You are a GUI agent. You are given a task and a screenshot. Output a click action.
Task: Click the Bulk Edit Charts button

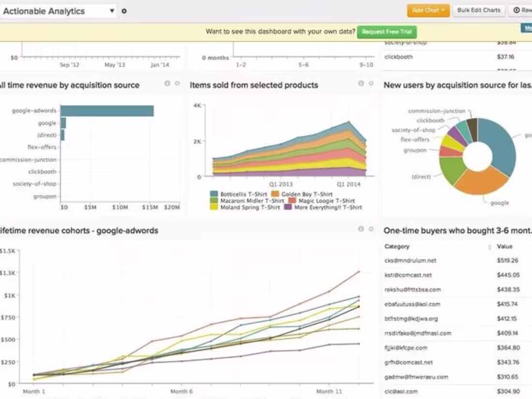point(479,10)
